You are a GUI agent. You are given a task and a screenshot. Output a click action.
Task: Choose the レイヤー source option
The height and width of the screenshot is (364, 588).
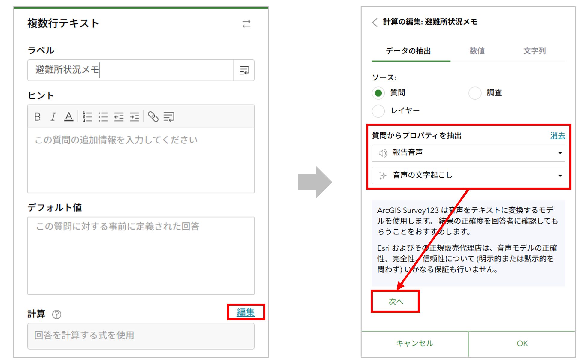pos(378,111)
